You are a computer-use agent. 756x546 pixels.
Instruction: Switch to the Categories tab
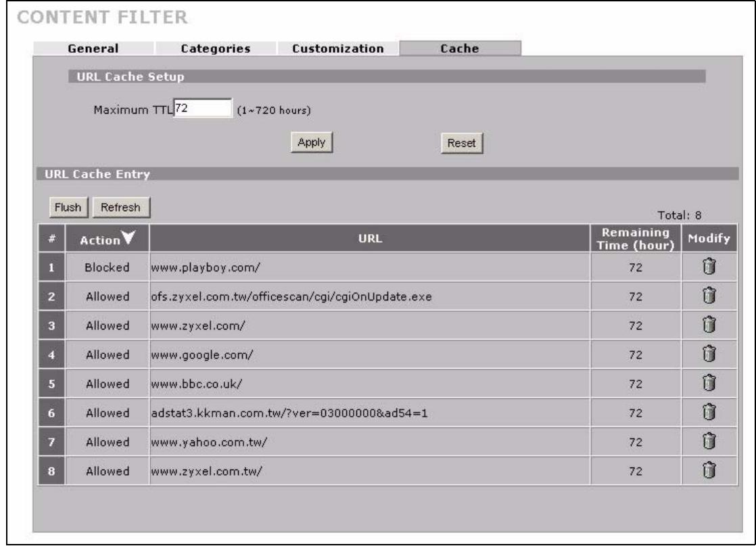click(216, 48)
